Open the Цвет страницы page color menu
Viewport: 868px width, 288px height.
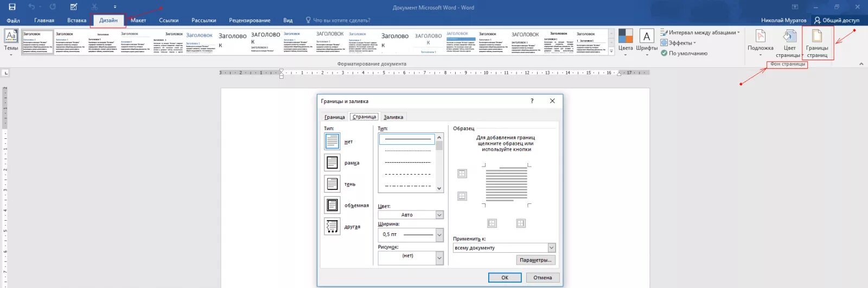tap(789, 43)
